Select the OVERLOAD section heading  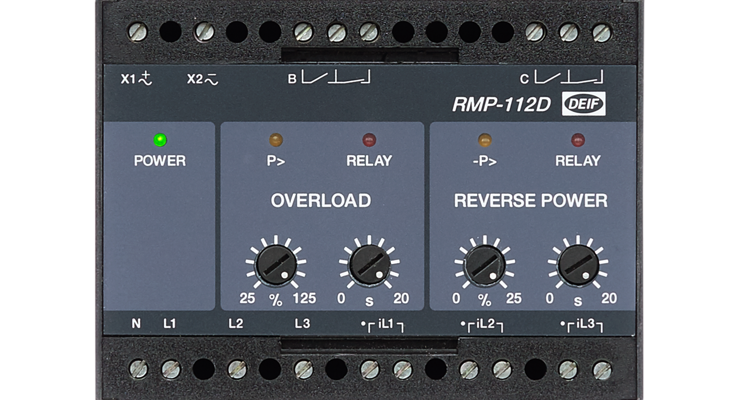pos(321,201)
